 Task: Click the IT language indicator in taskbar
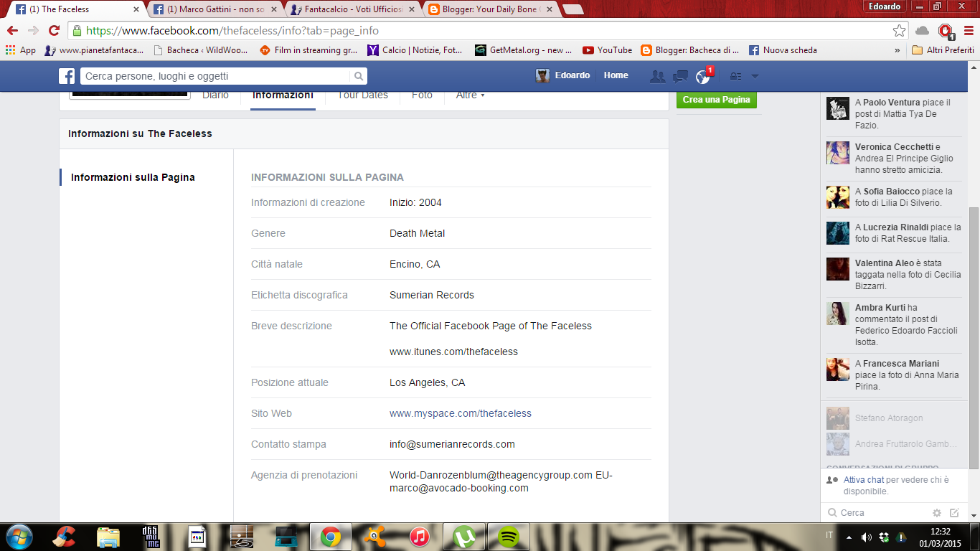[x=829, y=536]
